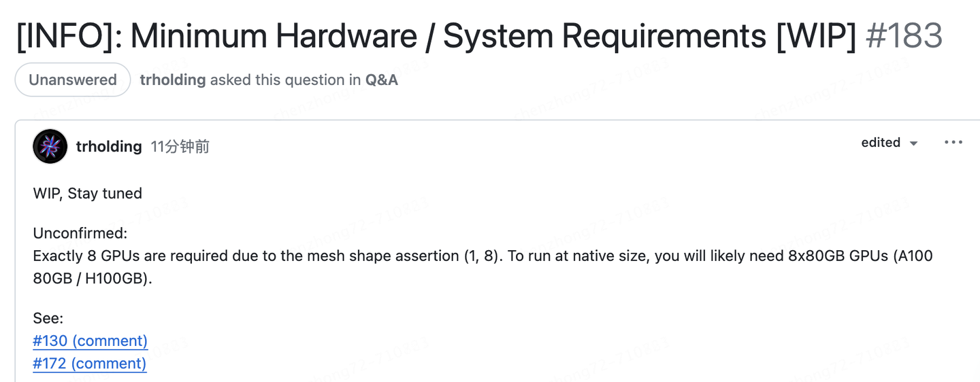This screenshot has height=382, width=980.
Task: Click the "asked this question in" text
Action: pyautogui.click(x=285, y=80)
